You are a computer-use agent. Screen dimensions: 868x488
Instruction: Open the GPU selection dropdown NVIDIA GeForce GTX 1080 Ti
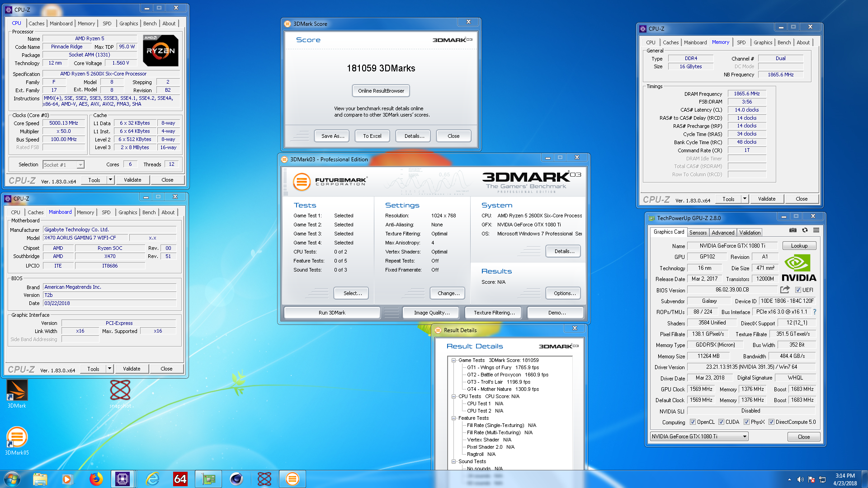699,436
